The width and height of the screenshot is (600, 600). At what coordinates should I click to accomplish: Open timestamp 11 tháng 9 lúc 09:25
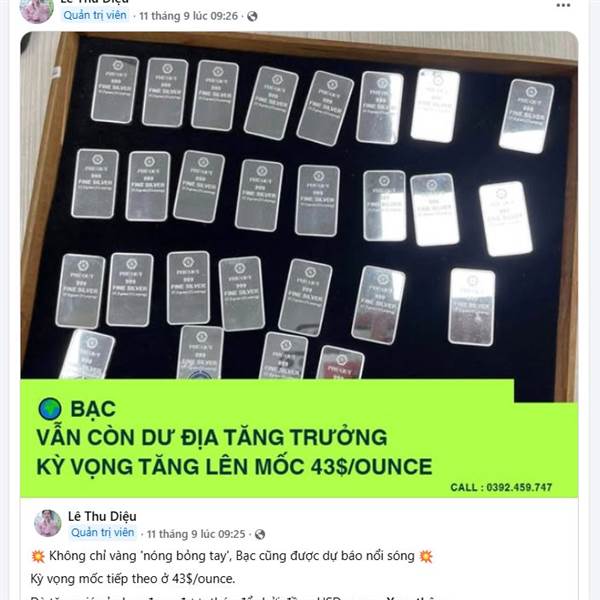(196, 534)
